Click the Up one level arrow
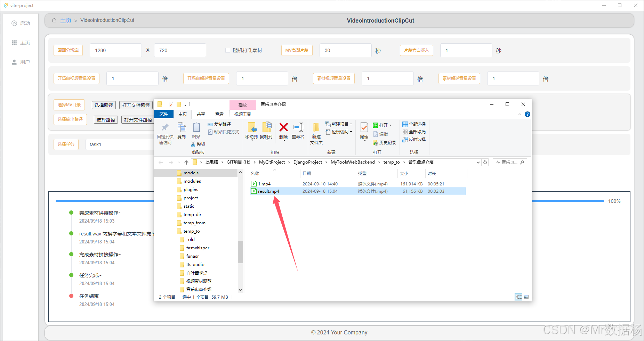This screenshot has height=341, width=644. point(186,162)
